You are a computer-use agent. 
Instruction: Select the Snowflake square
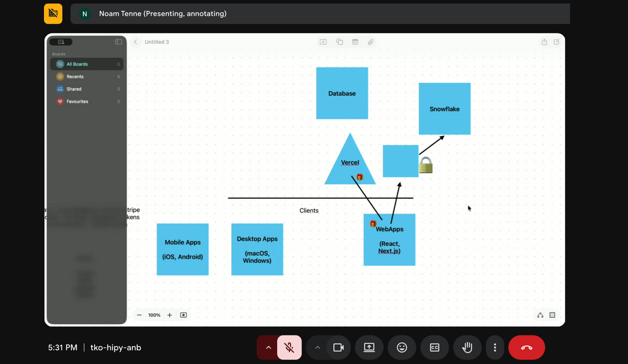tap(445, 109)
